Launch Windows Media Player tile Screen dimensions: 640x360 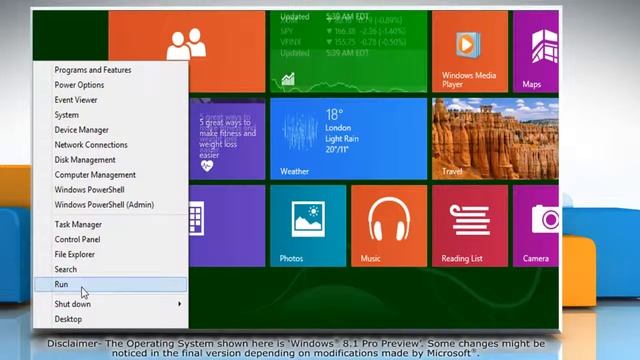click(470, 51)
